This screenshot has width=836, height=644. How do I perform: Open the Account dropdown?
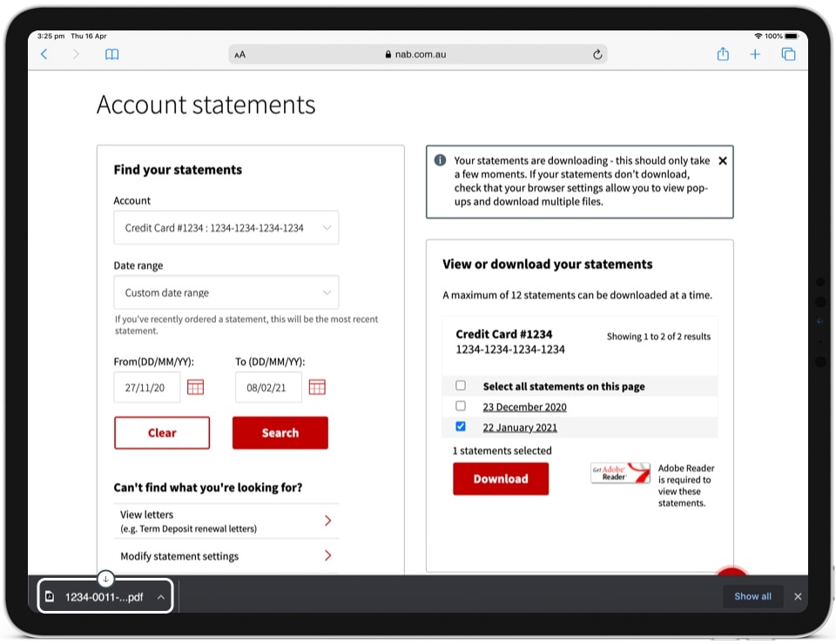coord(226,228)
